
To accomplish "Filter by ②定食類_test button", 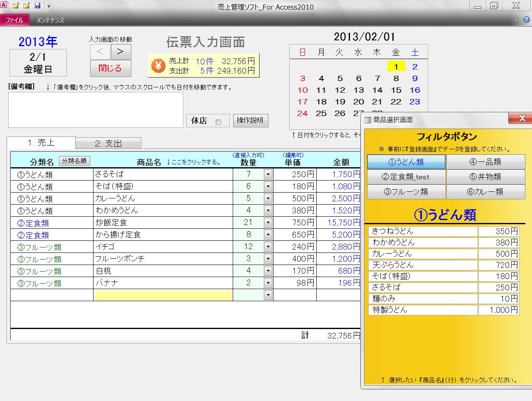I will pos(406,177).
